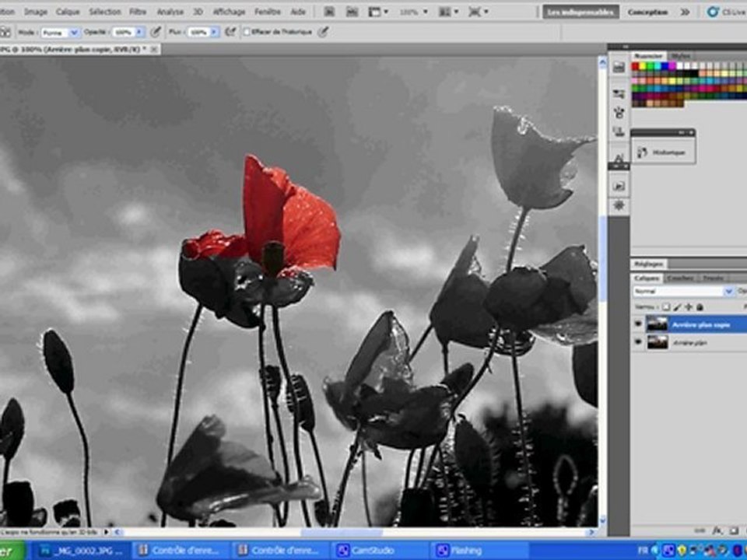Open the Affichage menu
This screenshot has width=747, height=560.
click(x=229, y=12)
